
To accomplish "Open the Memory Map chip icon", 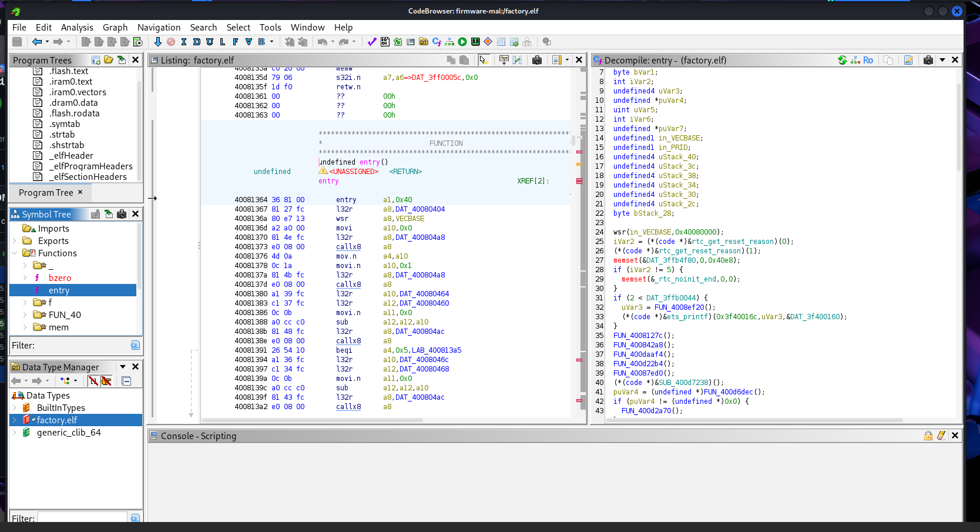I will click(x=475, y=42).
